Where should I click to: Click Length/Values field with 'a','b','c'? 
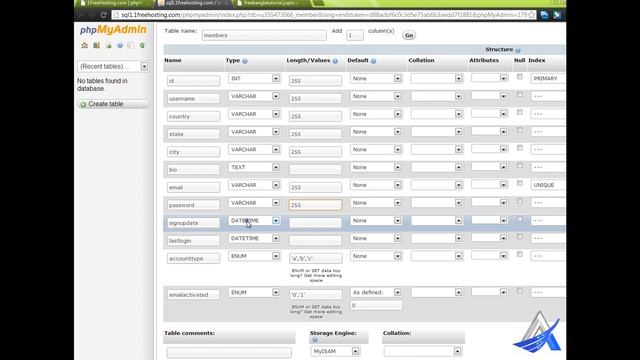pyautogui.click(x=315, y=258)
